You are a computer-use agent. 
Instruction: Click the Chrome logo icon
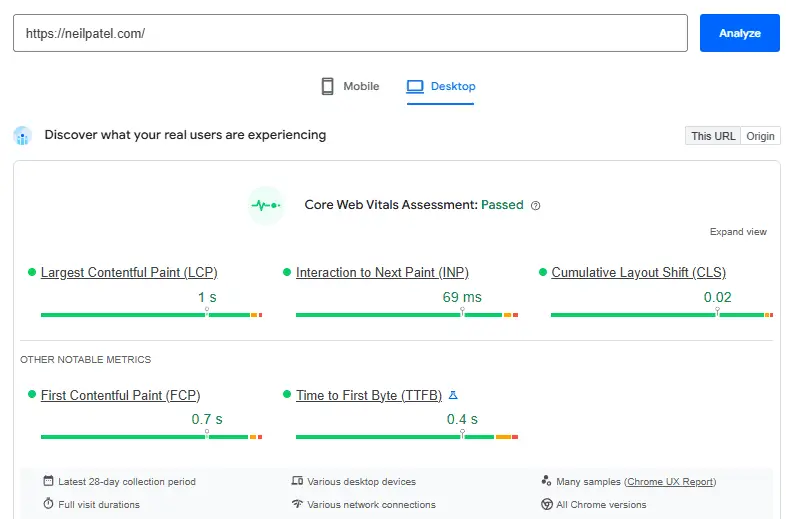pyautogui.click(x=547, y=504)
